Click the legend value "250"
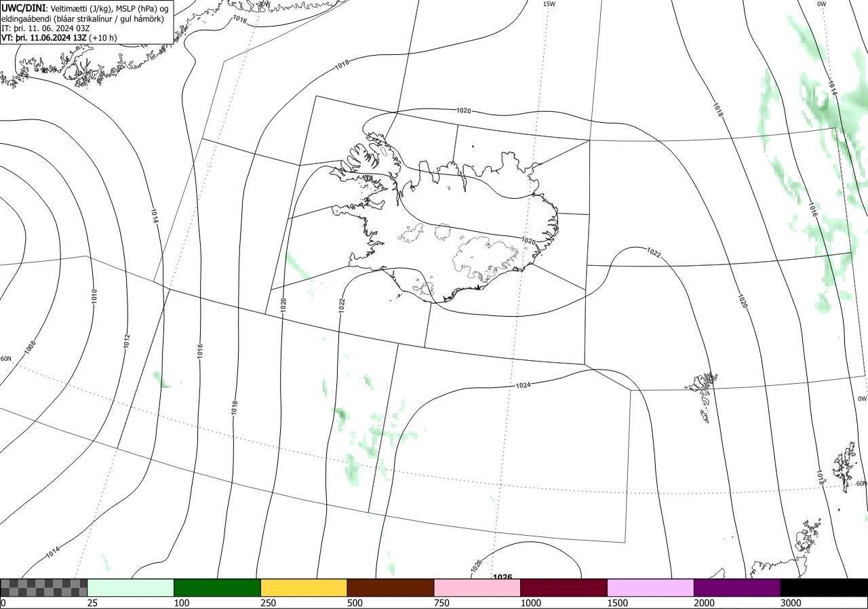868x609 pixels. point(269,603)
